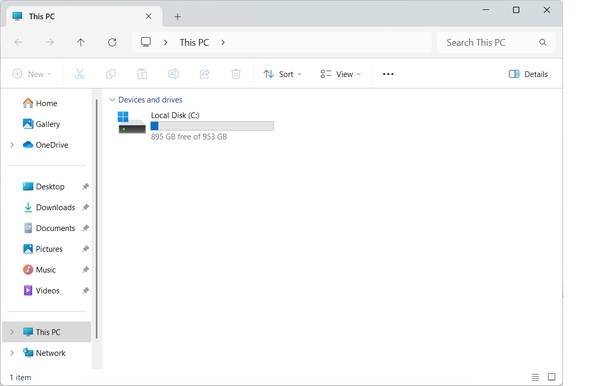Expand the Network tree node
The image size is (600, 386).
(x=12, y=353)
